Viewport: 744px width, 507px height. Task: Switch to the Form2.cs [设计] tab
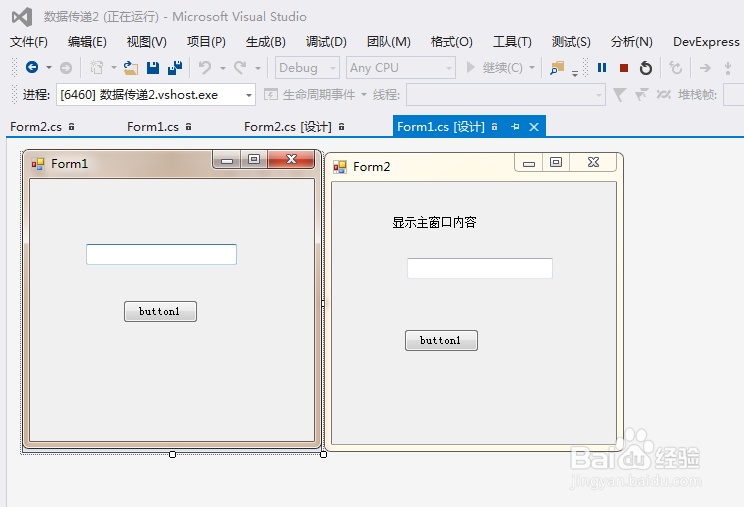(x=288, y=127)
